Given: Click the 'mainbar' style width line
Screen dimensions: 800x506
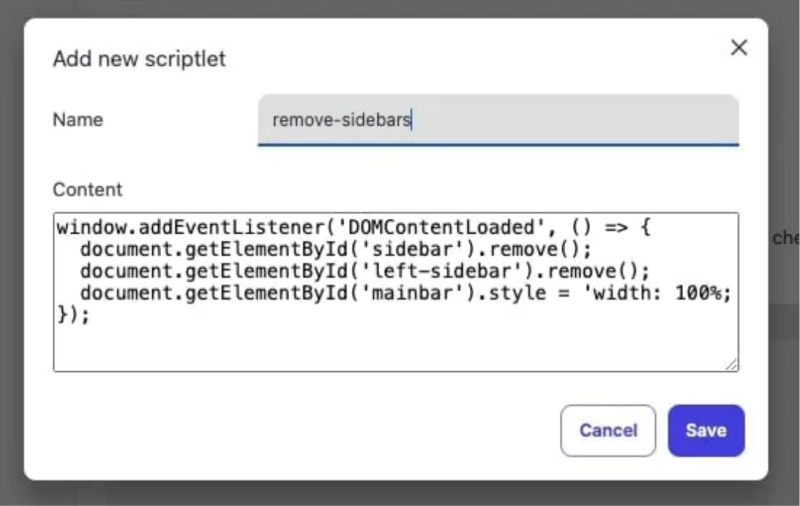Looking at the screenshot, I should [406, 293].
